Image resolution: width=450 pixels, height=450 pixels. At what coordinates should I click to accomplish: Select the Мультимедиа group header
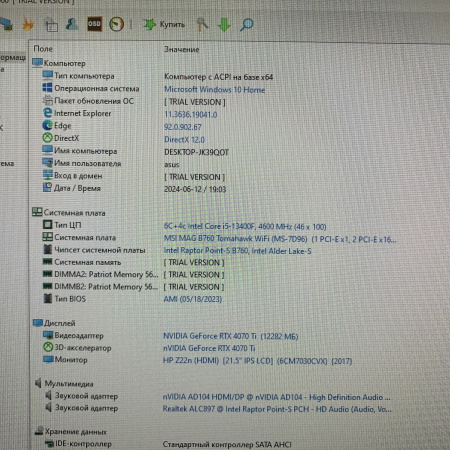click(x=64, y=383)
